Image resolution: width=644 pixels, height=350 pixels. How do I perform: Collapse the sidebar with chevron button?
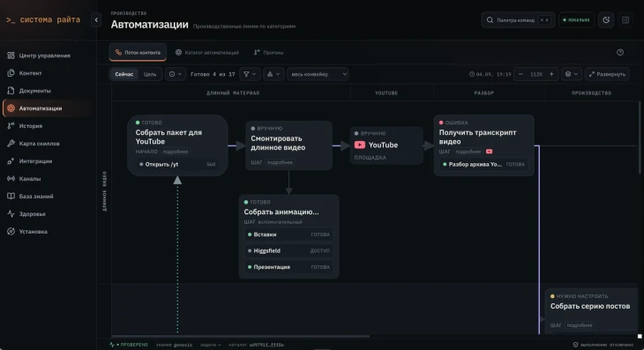click(x=96, y=19)
